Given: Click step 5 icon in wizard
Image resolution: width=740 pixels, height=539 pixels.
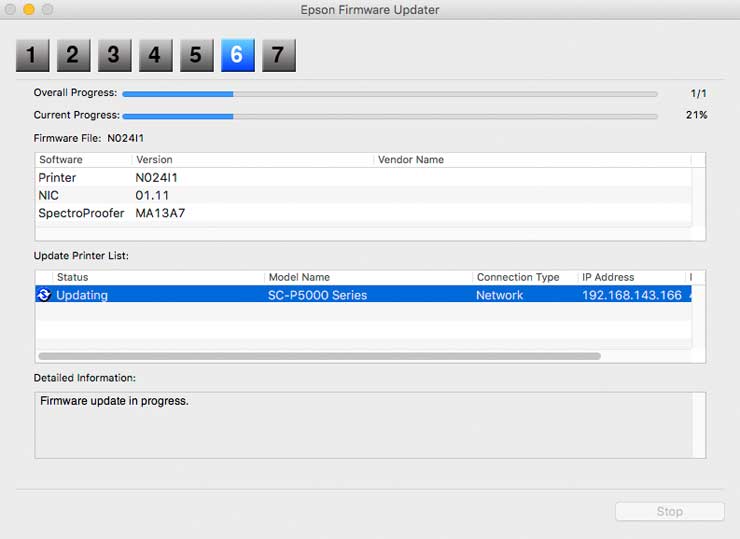Looking at the screenshot, I should [x=197, y=55].
